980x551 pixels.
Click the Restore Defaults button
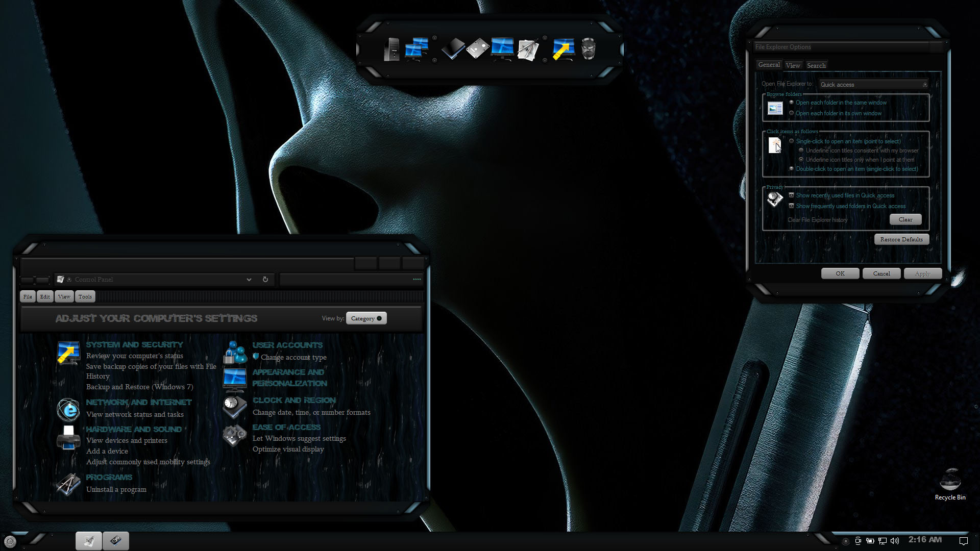pos(901,239)
